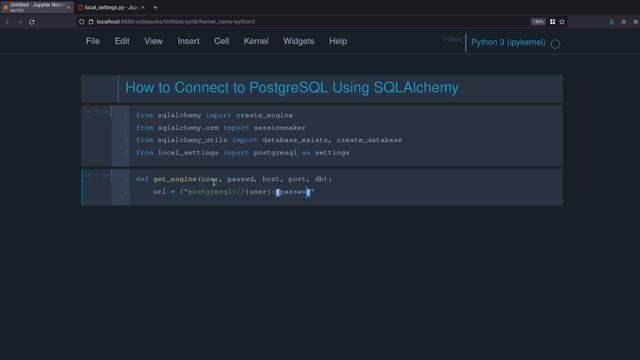
Task: Open the Widgets menu
Action: 299,41
